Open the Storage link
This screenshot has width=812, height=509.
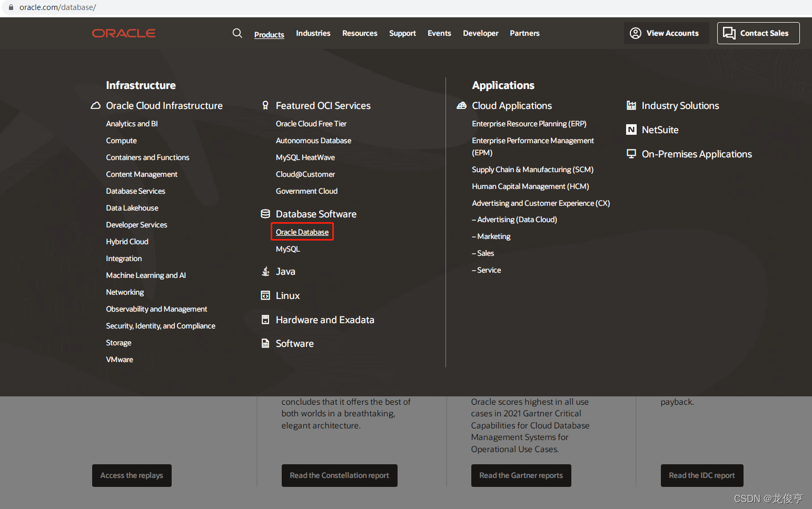(118, 343)
